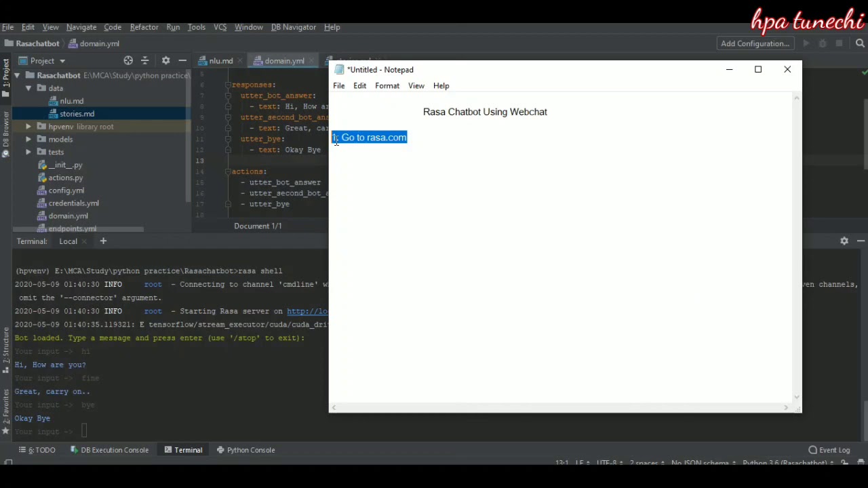Viewport: 868px width, 488px height.
Task: Open the DB Navigator menu
Action: tap(293, 27)
